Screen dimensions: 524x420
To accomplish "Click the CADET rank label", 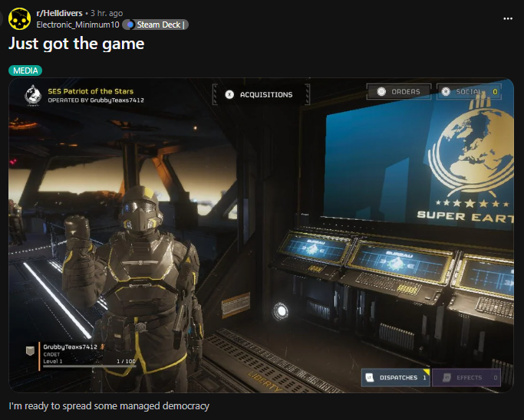I will [51, 354].
